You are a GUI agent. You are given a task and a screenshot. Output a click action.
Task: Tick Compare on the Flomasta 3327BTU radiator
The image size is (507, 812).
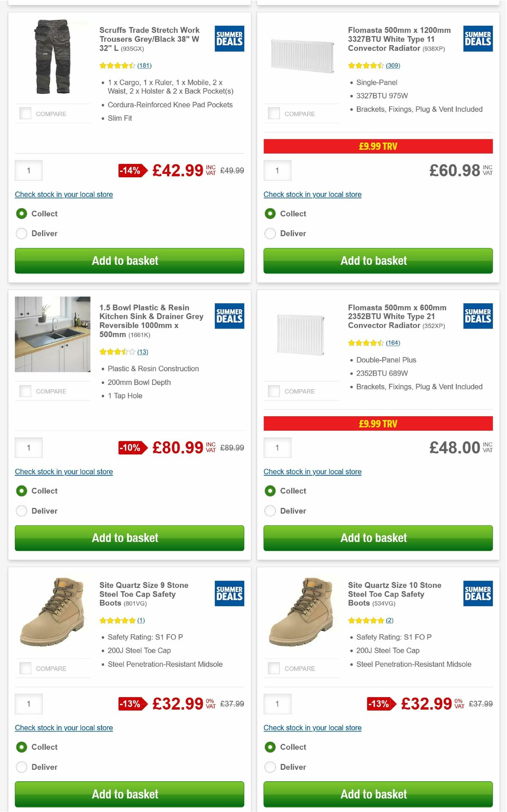(273, 113)
